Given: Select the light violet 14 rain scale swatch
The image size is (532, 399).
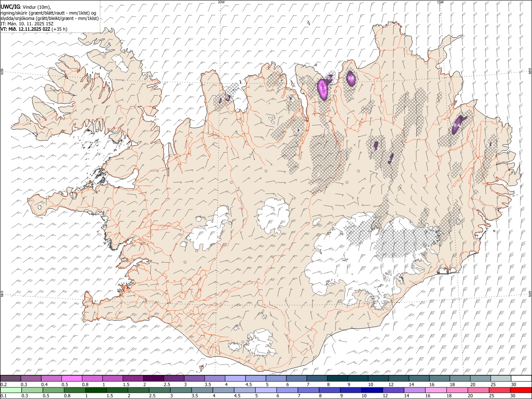Looking at the screenshot, I should 415,390.
